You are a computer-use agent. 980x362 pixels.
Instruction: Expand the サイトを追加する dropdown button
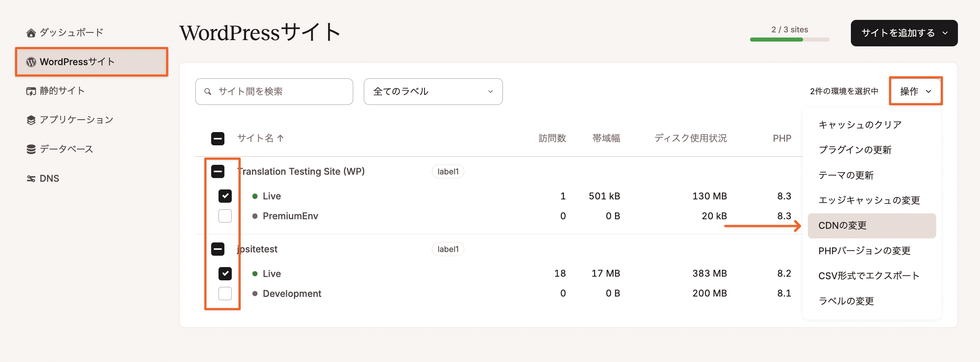coord(903,33)
